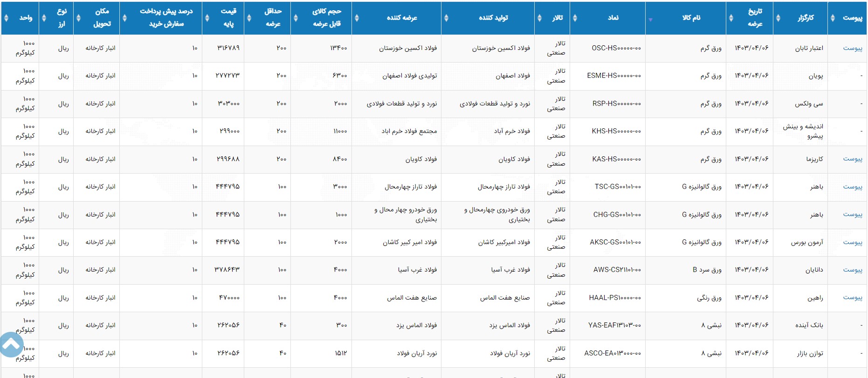Click broker name راهبن

(x=815, y=298)
